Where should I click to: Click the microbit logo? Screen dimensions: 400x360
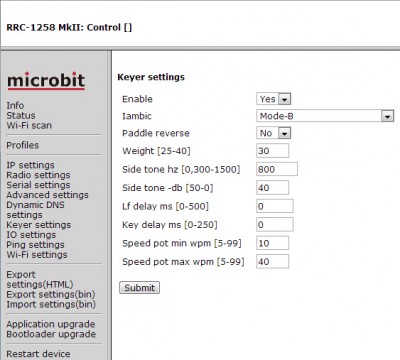(x=46, y=81)
